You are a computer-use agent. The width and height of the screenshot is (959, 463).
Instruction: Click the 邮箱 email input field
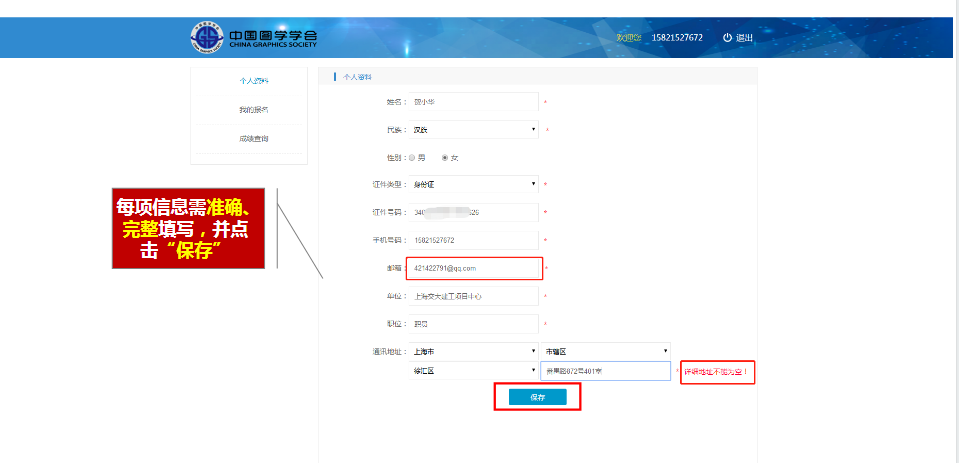[474, 268]
